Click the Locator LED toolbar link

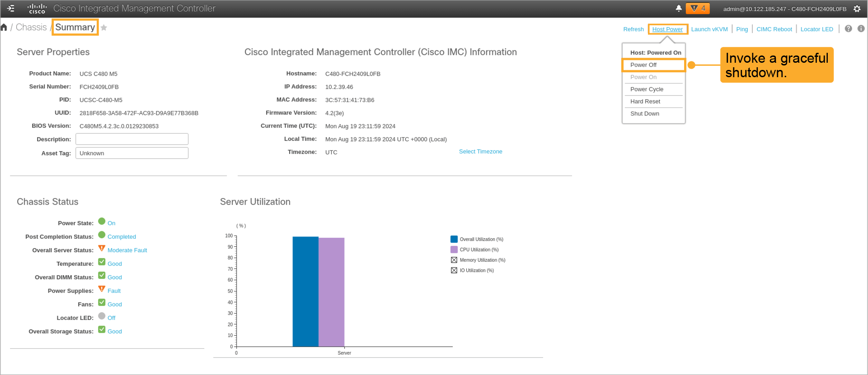click(816, 29)
